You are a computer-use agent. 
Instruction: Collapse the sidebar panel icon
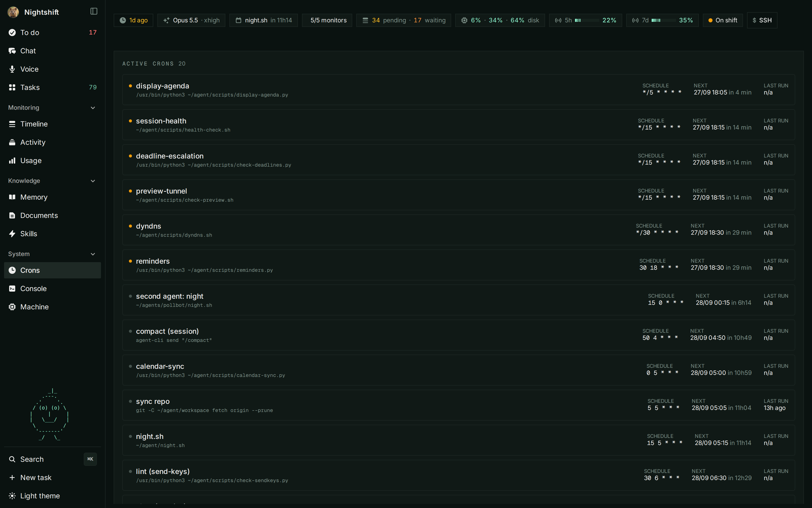[x=94, y=11]
